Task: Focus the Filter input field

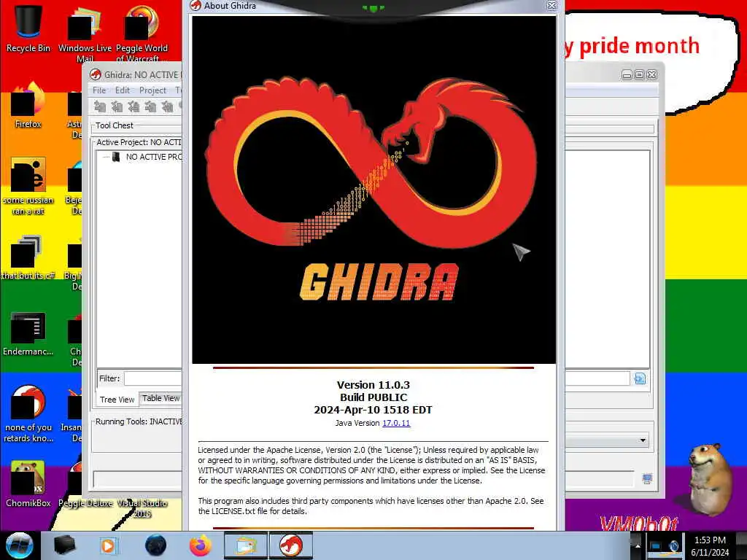Action: (153, 378)
